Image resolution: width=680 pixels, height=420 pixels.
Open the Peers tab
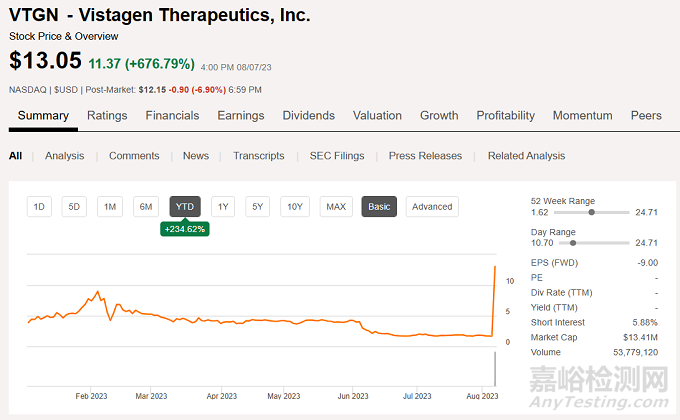click(x=646, y=116)
